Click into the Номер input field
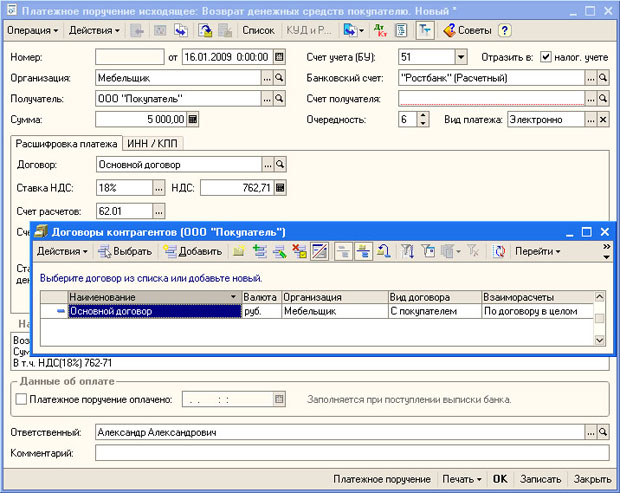Image resolution: width=620 pixels, height=493 pixels. click(130, 57)
